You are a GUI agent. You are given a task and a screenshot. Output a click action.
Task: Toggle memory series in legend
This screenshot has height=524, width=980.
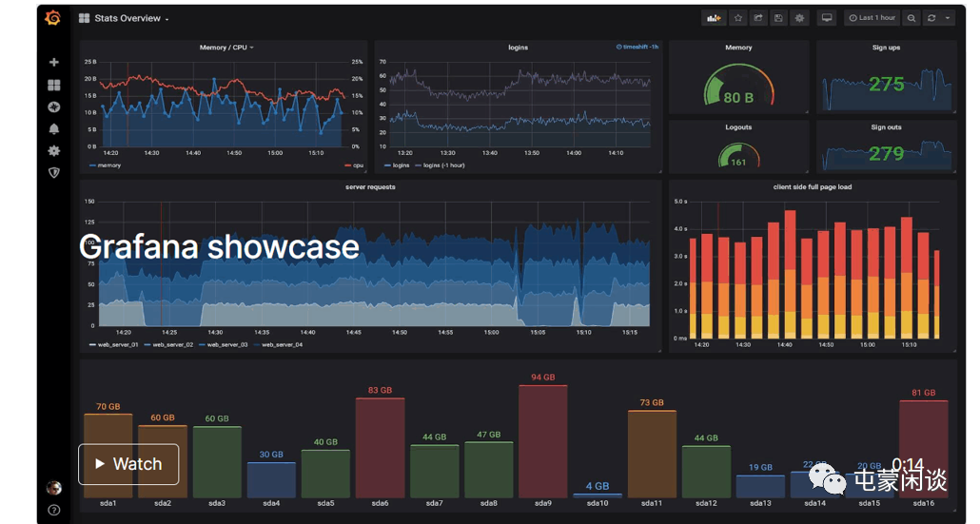coord(105,165)
